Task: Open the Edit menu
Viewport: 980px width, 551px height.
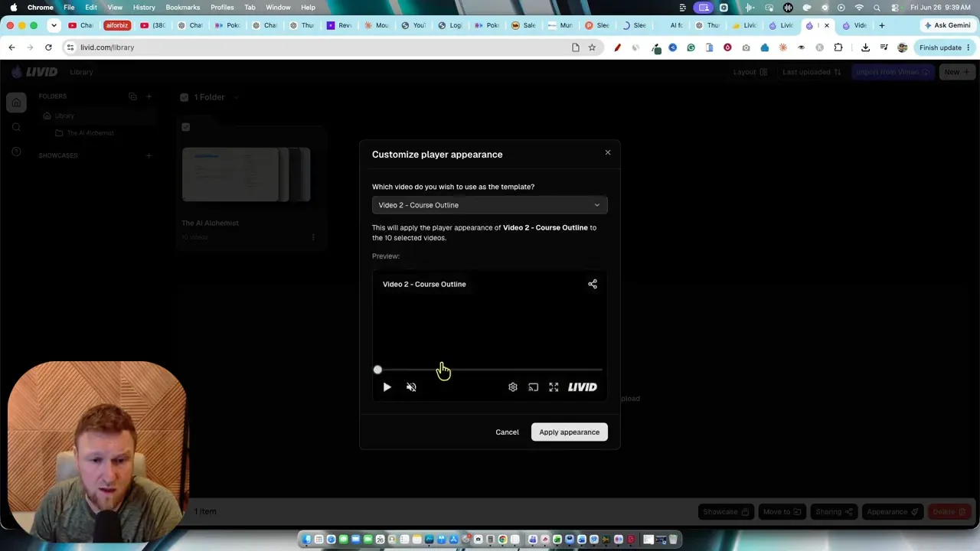Action: click(91, 7)
